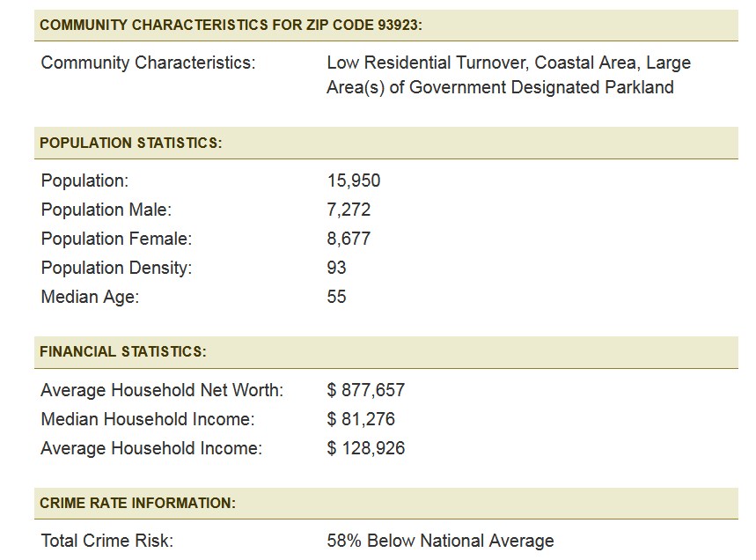Screen dimensions: 756x560
Task: Select the 'Population Female:' label
Action: (x=116, y=239)
